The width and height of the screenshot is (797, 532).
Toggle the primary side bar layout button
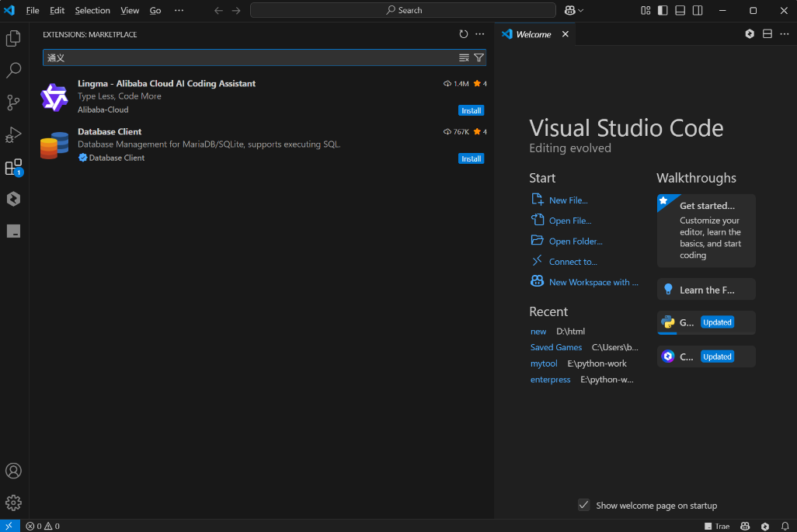(x=663, y=11)
